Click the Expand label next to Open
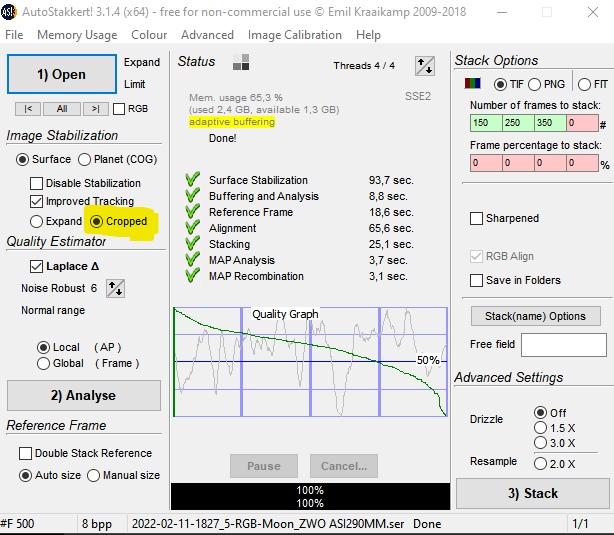Screen dimensions: 614x535 (x=142, y=62)
